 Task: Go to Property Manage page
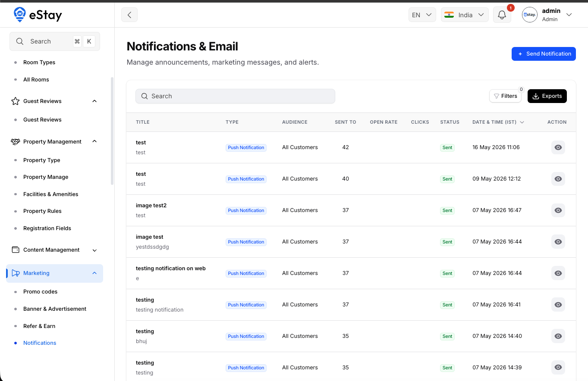[46, 177]
